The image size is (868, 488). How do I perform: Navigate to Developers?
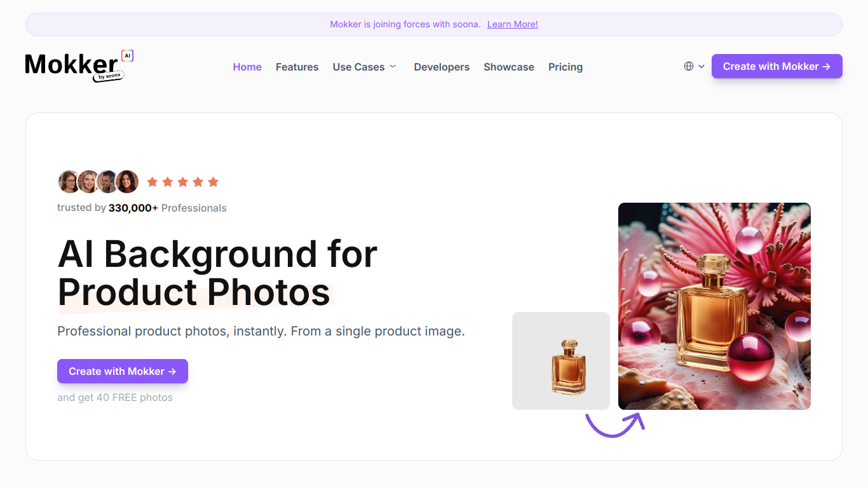(442, 67)
